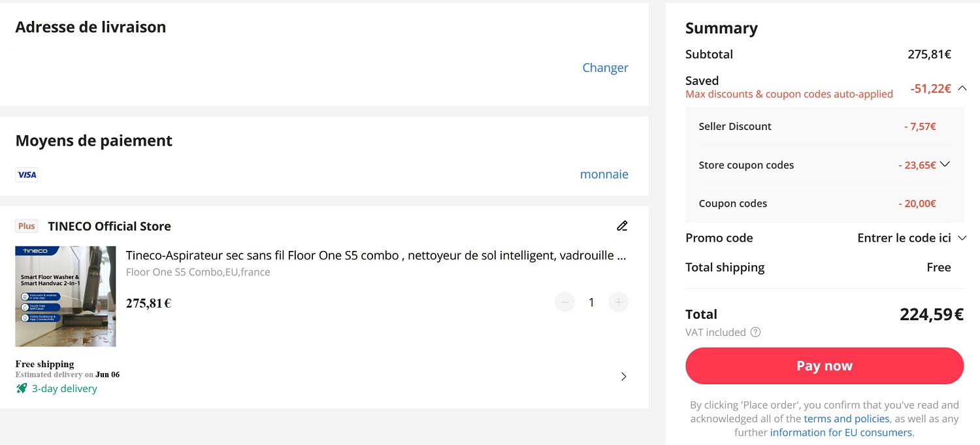Click the Coupon codes amount - 20,00€

click(917, 204)
